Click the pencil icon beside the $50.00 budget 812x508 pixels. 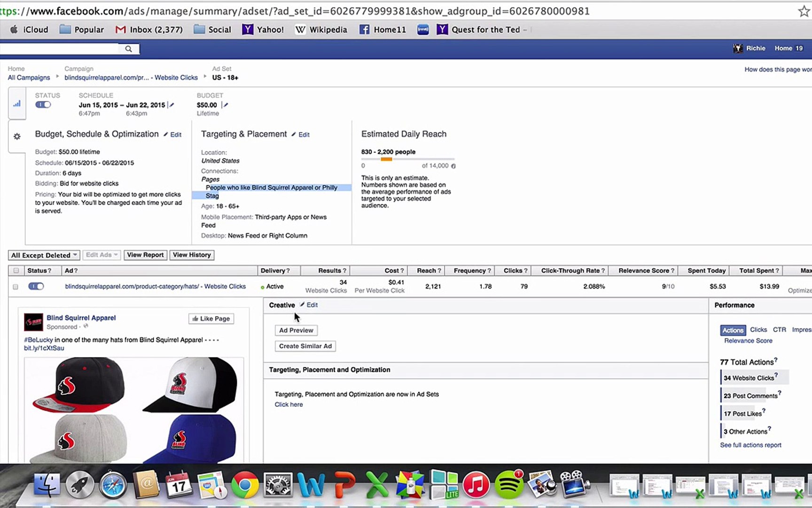click(225, 105)
